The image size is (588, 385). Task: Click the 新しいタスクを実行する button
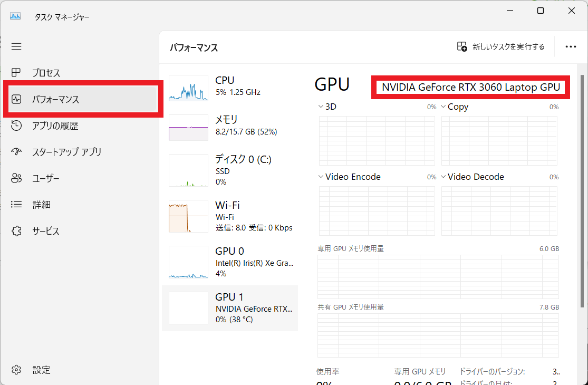[500, 46]
